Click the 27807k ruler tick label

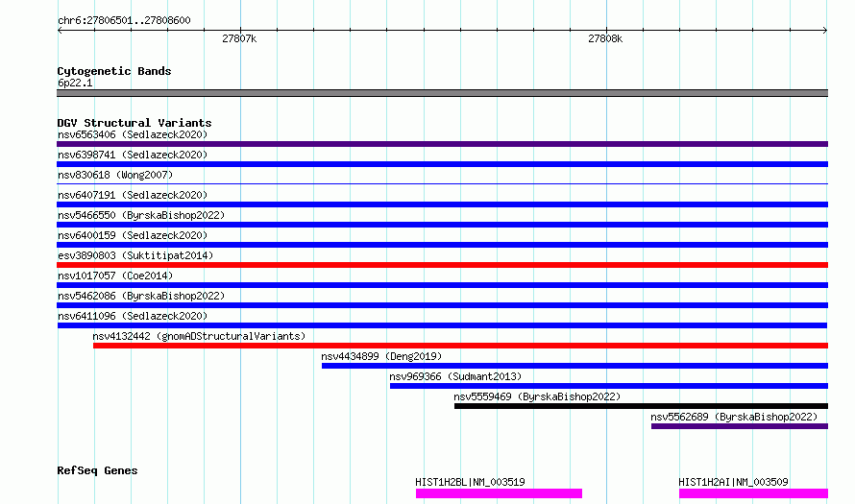click(239, 38)
